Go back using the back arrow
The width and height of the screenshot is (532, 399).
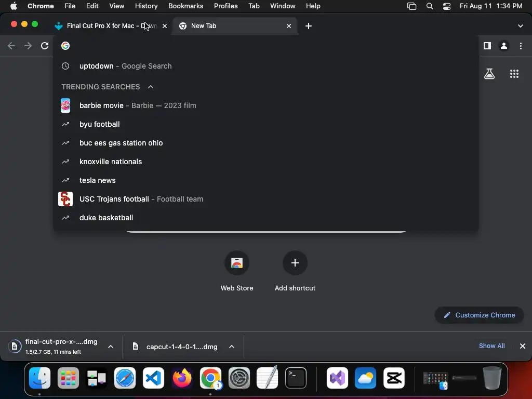11,46
